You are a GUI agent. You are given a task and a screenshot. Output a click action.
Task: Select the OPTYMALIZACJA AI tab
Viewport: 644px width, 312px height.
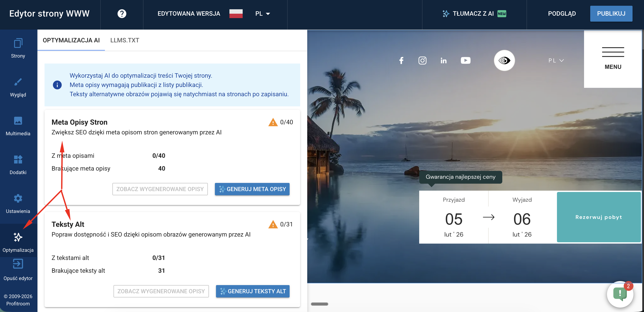[x=71, y=40]
